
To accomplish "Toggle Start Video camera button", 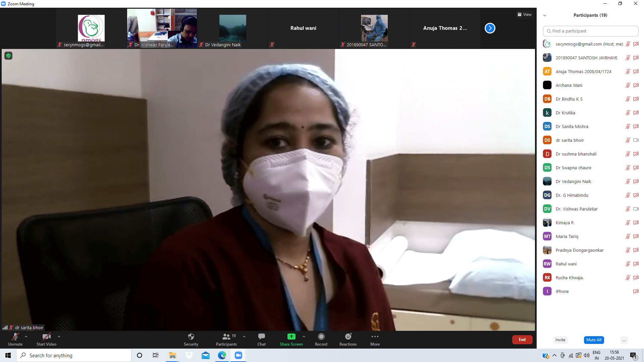I will (46, 337).
